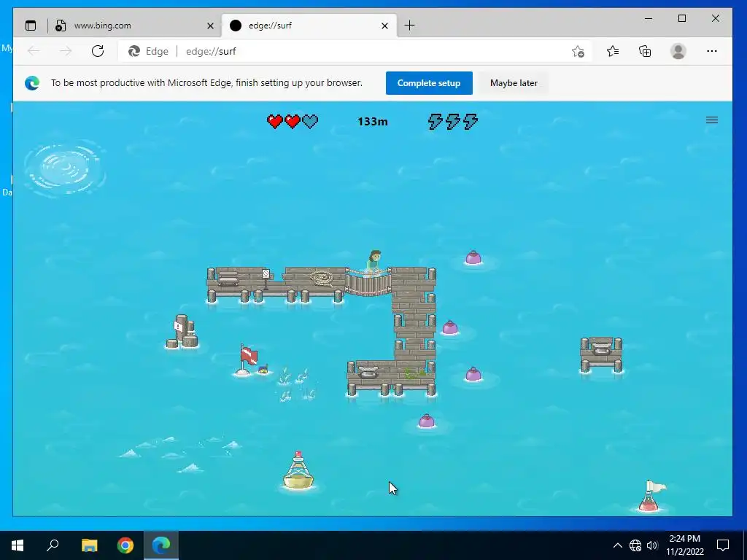The image size is (747, 560).
Task: Open the Collections icon
Action: (x=645, y=51)
